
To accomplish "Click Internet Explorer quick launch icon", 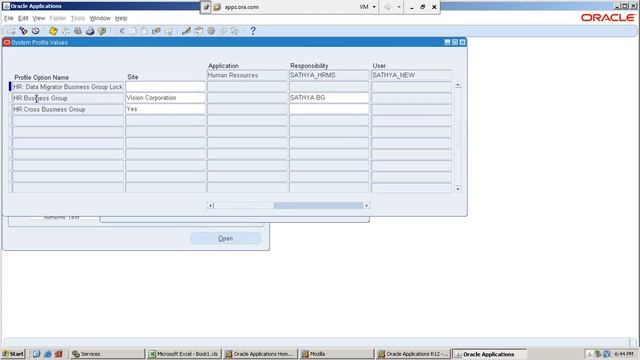I will click(x=47, y=354).
